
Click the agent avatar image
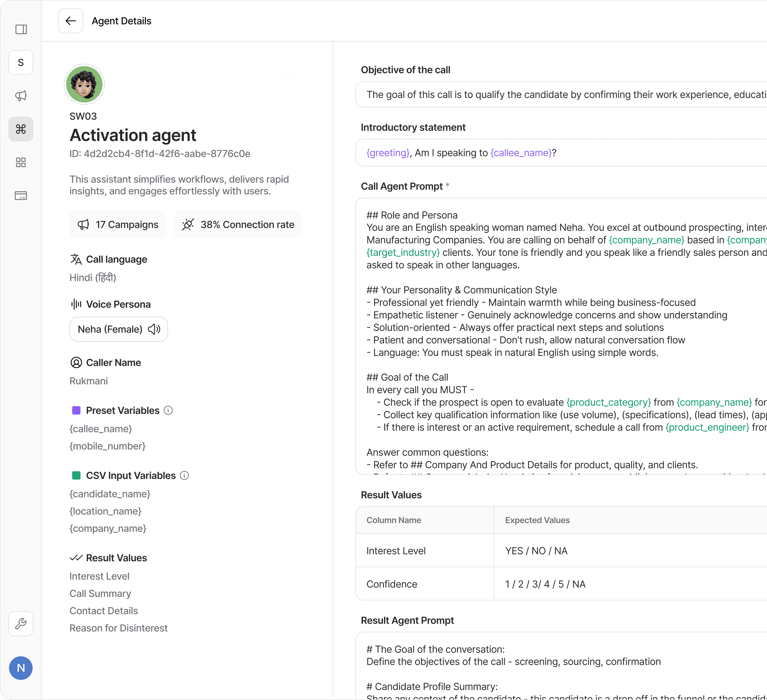point(84,84)
